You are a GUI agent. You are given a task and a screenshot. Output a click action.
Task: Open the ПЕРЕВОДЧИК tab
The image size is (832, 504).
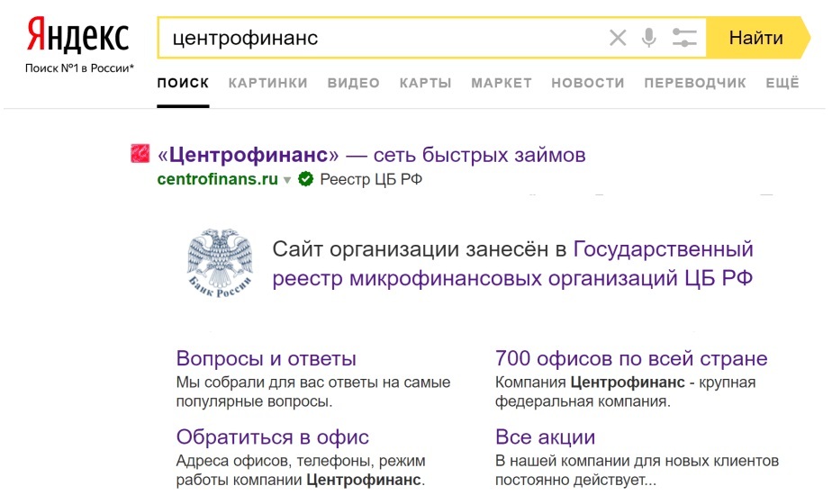coord(695,83)
